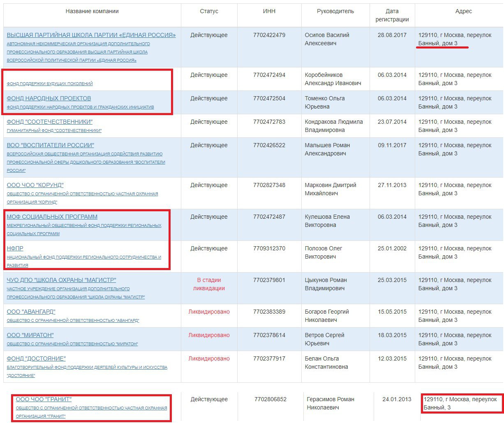504x423 pixels.
Task: Click director name Герасимов Роман Николаевич
Action: tap(331, 403)
